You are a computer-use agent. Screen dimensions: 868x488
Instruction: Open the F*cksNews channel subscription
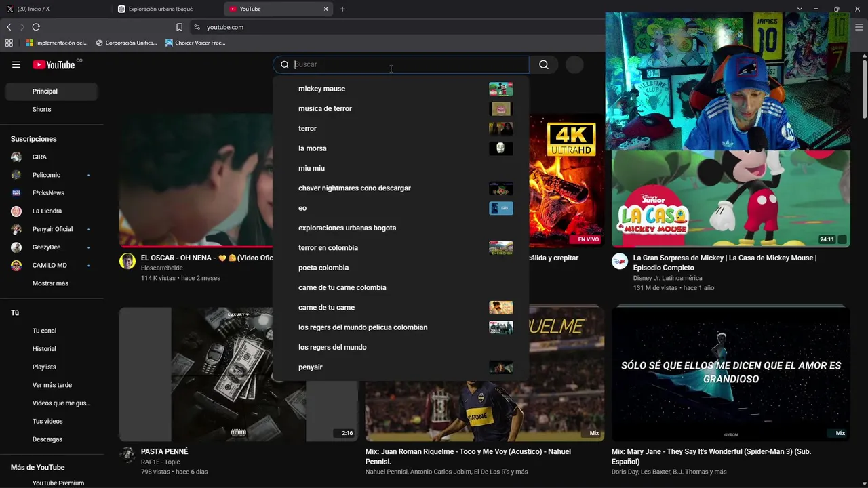coord(52,193)
